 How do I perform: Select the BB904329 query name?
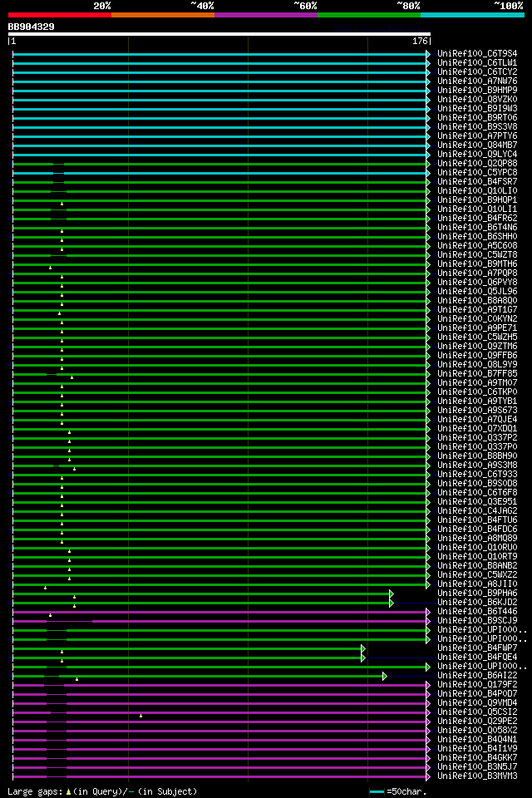click(x=31, y=27)
